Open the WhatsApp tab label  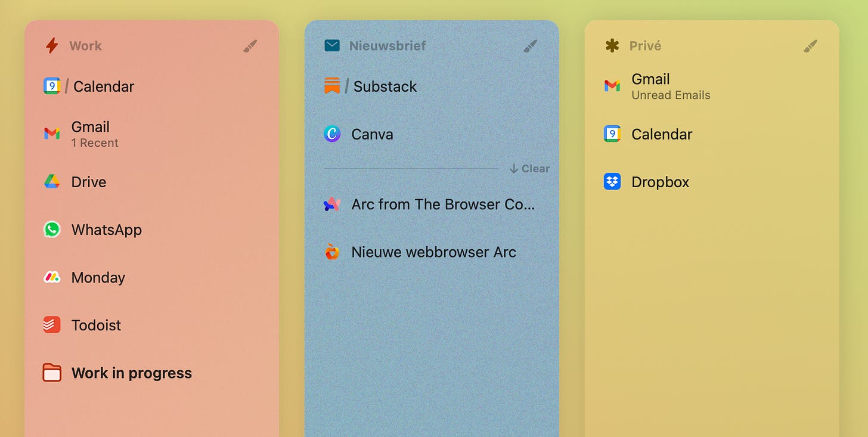[x=107, y=230]
